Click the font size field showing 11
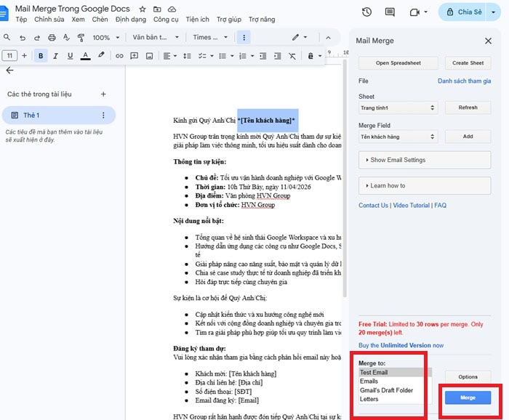The width and height of the screenshot is (509, 420). (x=9, y=56)
